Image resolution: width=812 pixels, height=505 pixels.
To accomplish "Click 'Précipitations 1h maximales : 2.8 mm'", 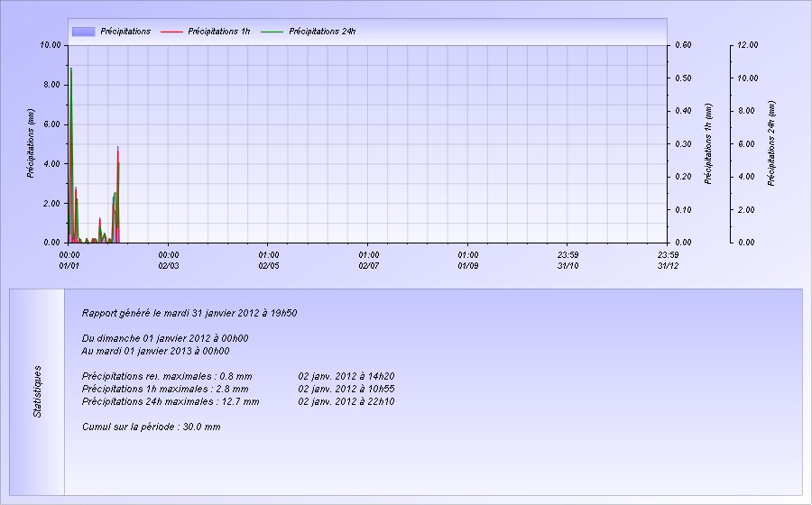I will pyautogui.click(x=165, y=389).
